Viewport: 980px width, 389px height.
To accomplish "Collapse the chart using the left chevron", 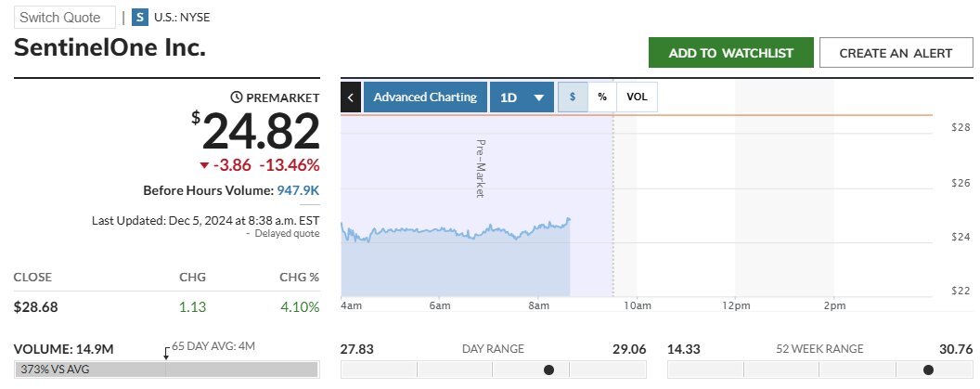I will point(351,97).
